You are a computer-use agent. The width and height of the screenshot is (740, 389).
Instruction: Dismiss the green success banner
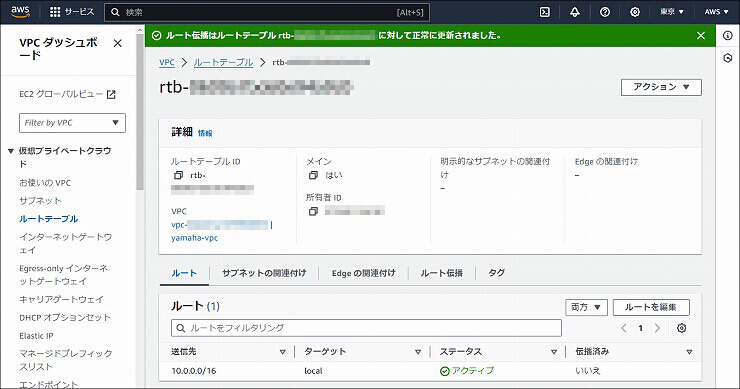(701, 35)
